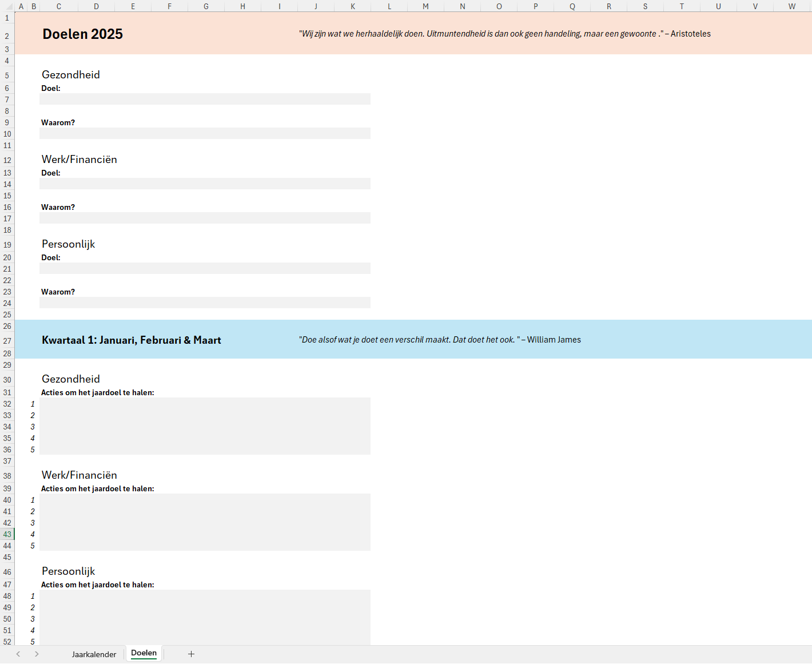
Task: Click the Select All corner triangle
Action: click(x=8, y=7)
